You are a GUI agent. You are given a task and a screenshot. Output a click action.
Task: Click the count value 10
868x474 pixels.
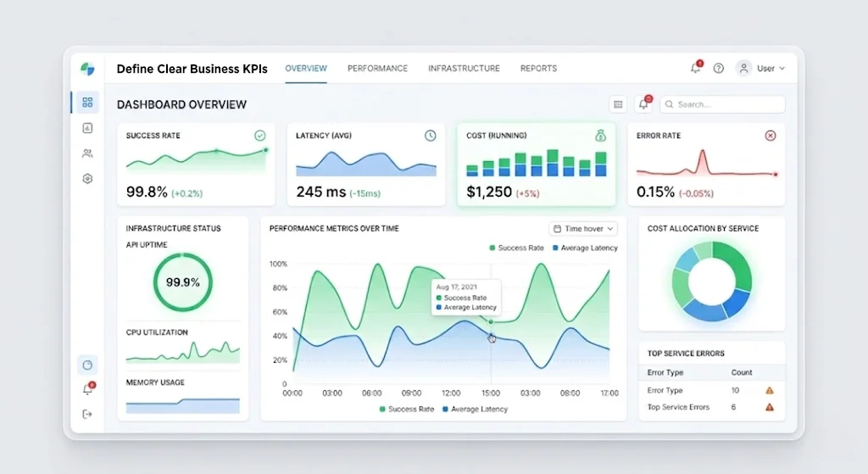click(x=735, y=390)
